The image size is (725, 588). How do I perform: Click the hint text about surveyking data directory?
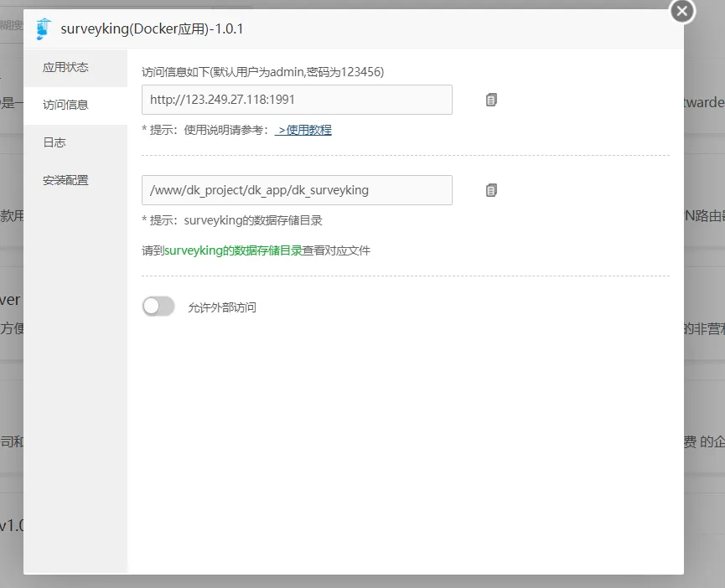pyautogui.click(x=232, y=221)
